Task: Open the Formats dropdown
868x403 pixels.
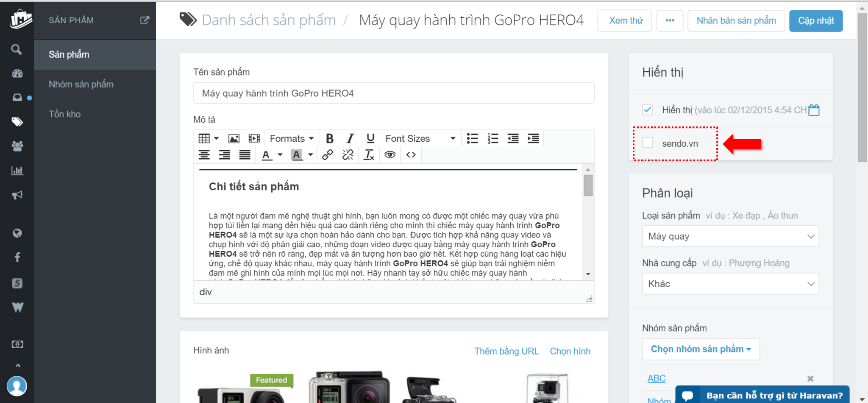Action: (292, 138)
